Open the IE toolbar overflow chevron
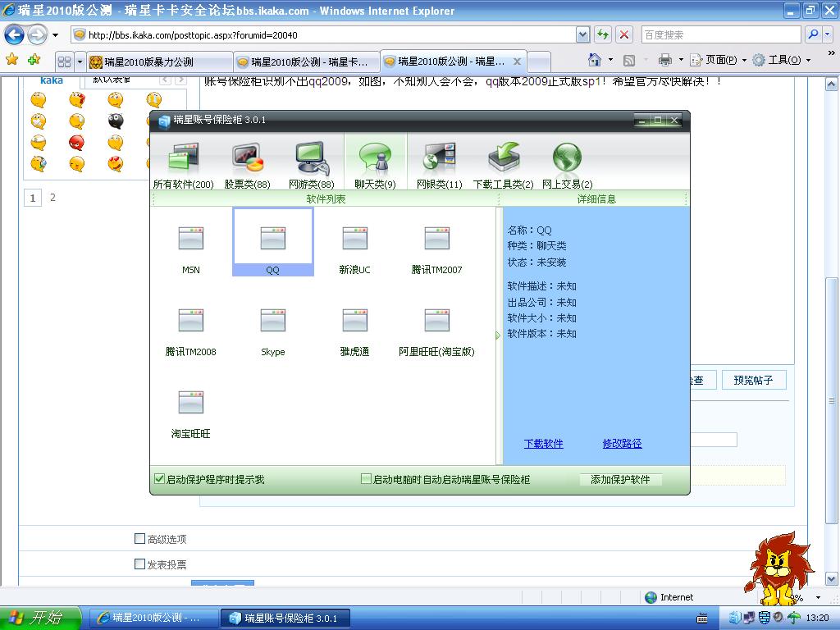The image size is (840, 630). pos(832,53)
